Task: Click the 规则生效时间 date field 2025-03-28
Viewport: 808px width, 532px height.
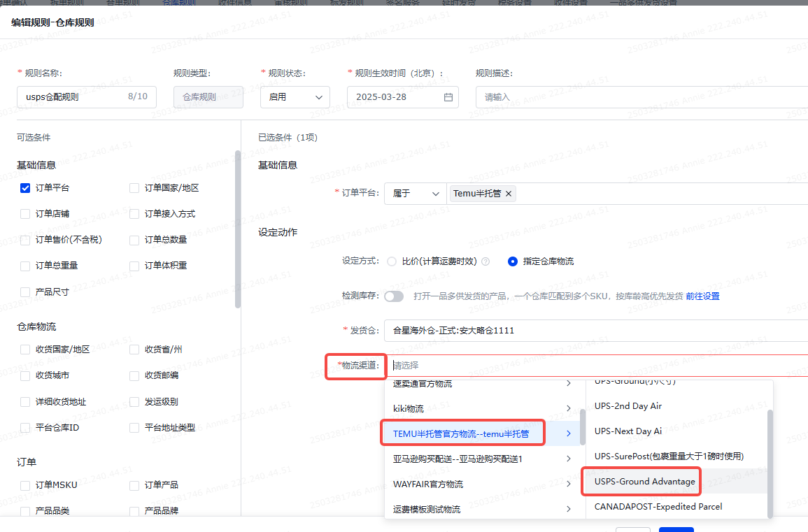Action: [403, 97]
